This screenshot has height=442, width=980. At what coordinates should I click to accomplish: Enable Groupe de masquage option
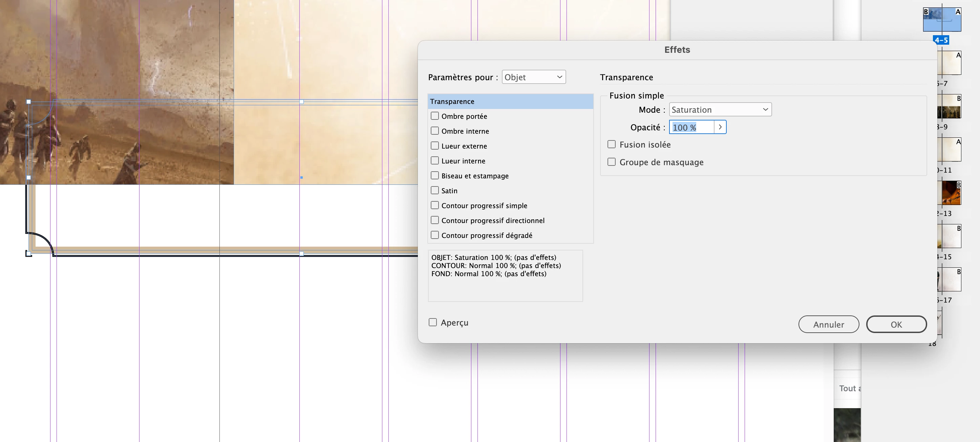[611, 162]
